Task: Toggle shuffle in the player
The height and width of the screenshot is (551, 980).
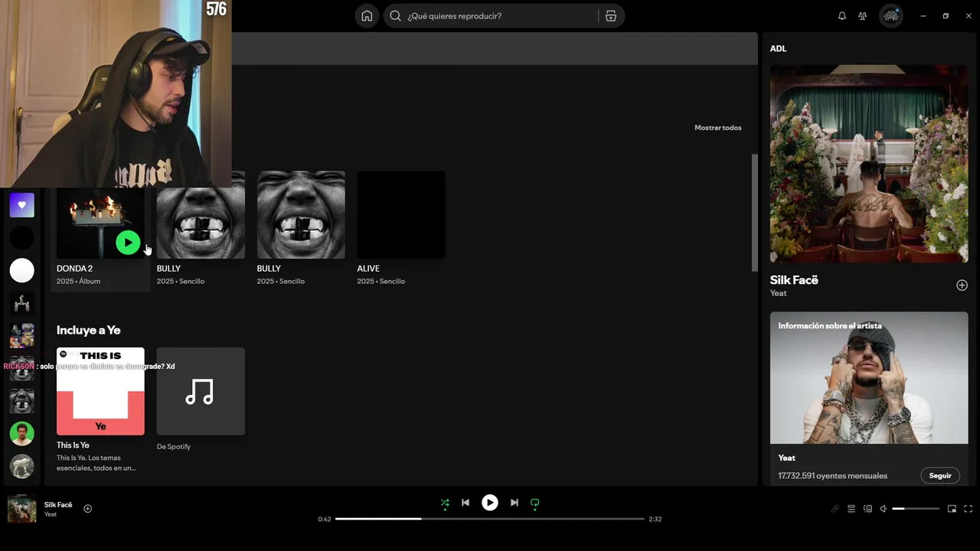Action: pos(445,503)
